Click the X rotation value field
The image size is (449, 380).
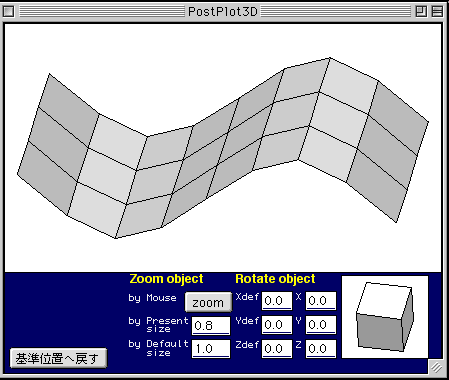[x=321, y=301]
